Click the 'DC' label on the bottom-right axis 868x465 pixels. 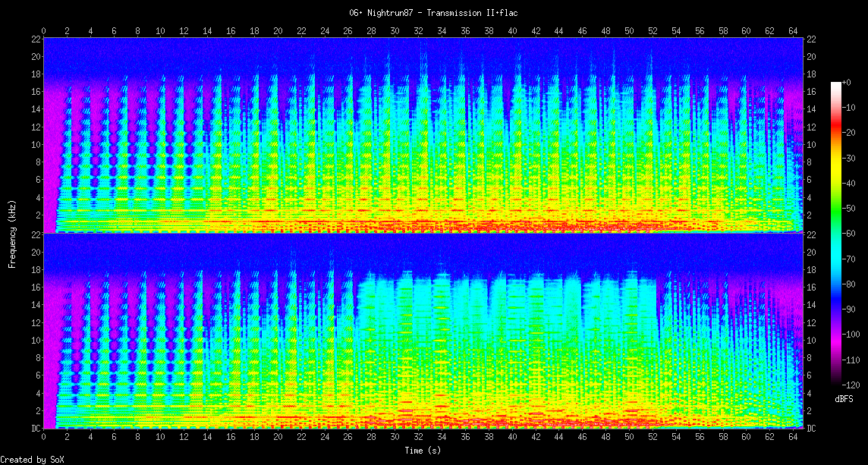click(811, 429)
